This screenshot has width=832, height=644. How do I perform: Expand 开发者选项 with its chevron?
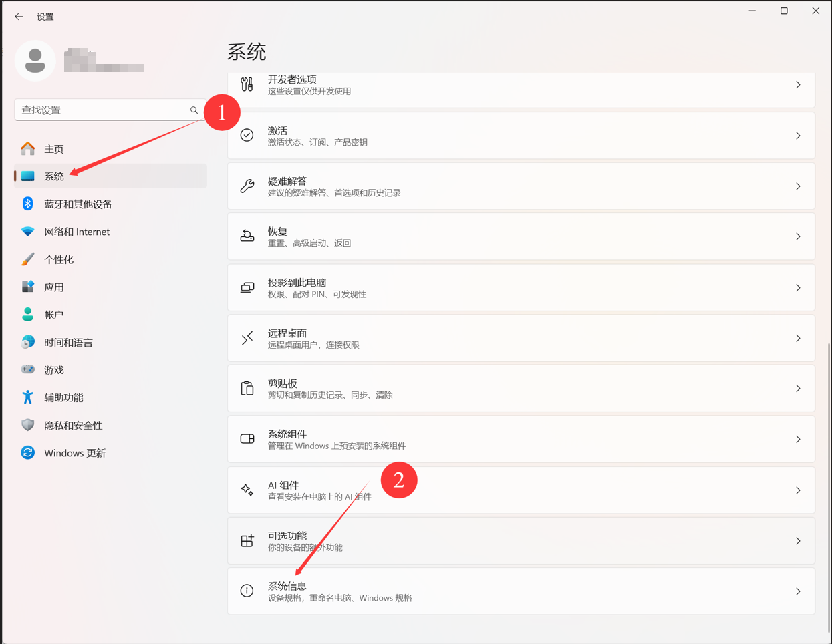[798, 85]
